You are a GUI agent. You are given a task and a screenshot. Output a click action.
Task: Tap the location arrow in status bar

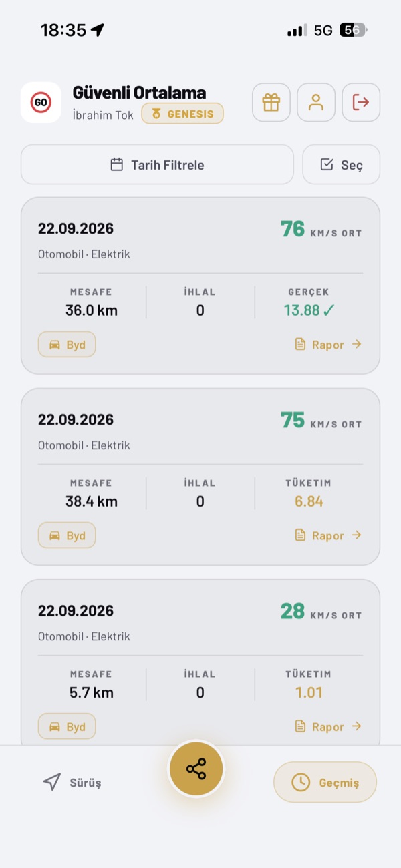pyautogui.click(x=98, y=30)
